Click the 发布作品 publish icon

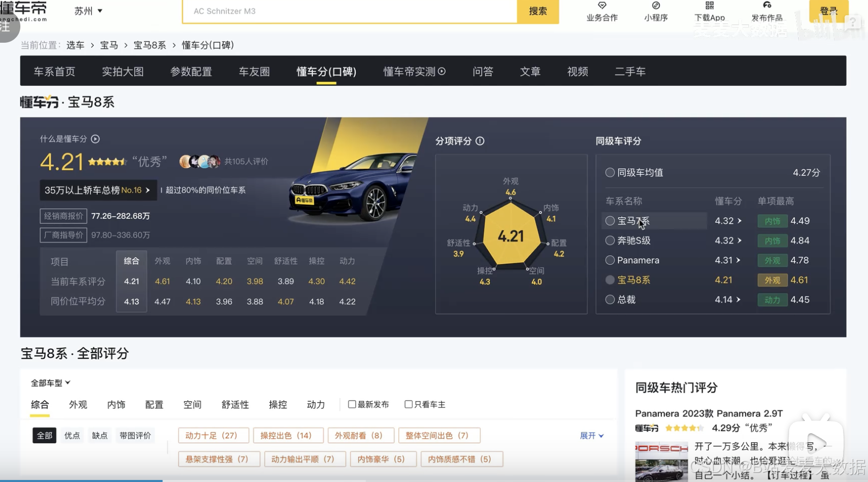point(767,6)
